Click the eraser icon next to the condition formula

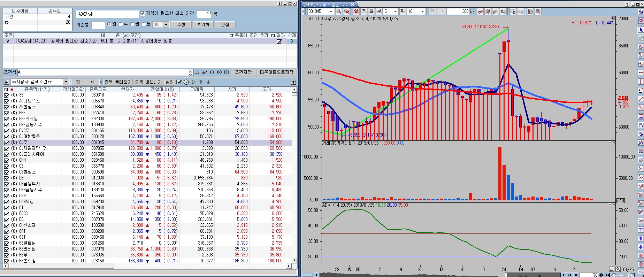click(x=205, y=72)
